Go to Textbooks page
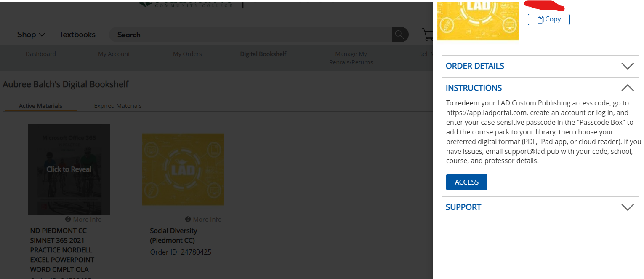The image size is (644, 279). [77, 35]
